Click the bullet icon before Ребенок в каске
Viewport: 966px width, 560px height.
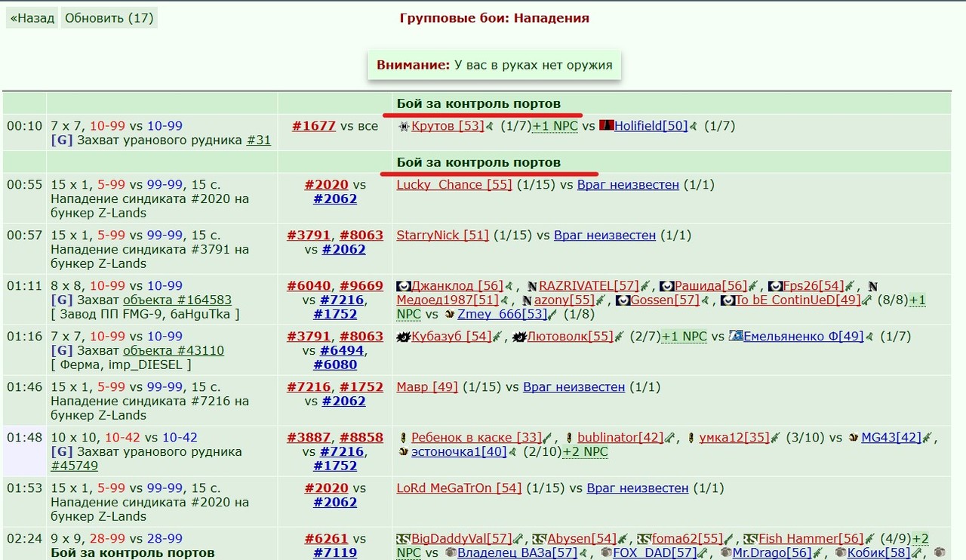[404, 438]
